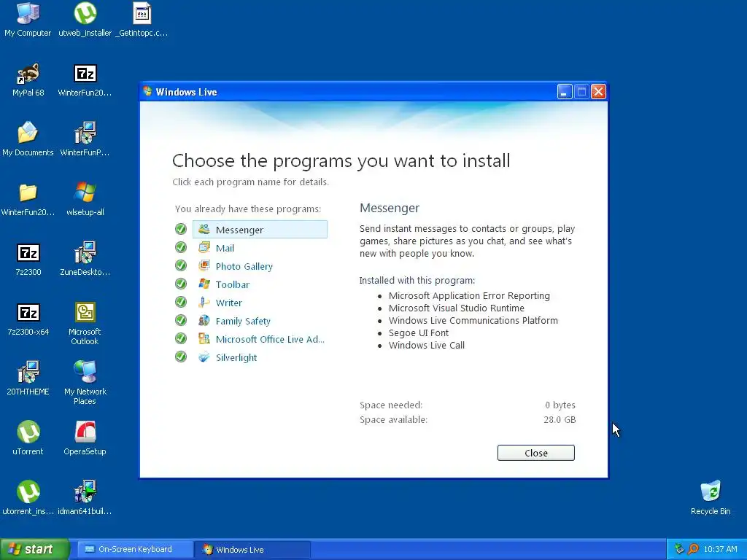The width and height of the screenshot is (747, 560).
Task: Click the Close button in Windows Live
Action: coord(536,453)
